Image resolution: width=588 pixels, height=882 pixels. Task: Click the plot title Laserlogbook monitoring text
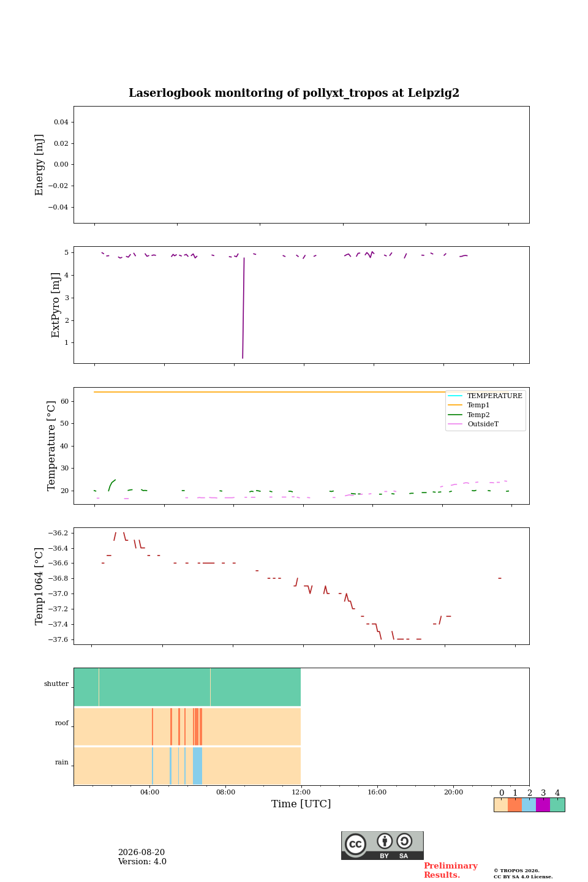pyautogui.click(x=294, y=93)
